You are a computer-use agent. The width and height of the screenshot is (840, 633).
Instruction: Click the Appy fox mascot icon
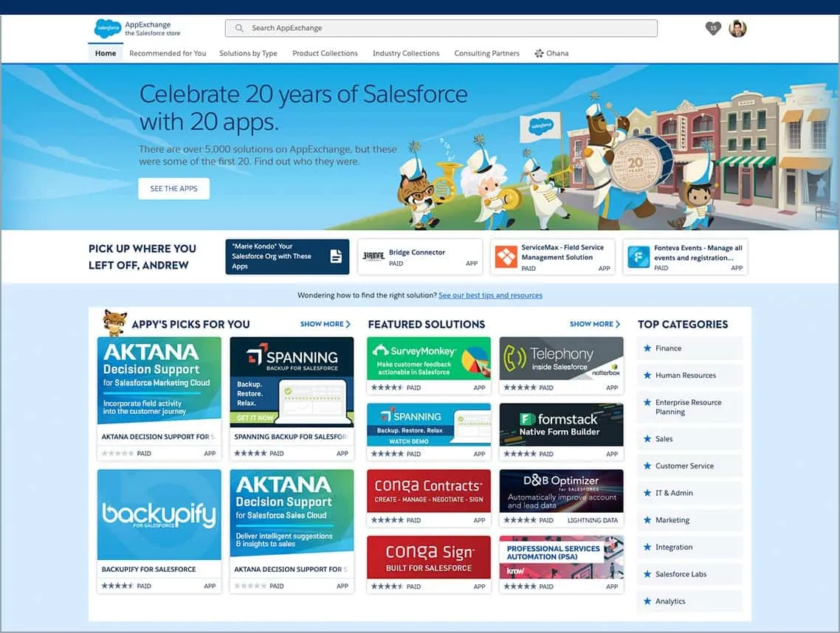pos(114,322)
